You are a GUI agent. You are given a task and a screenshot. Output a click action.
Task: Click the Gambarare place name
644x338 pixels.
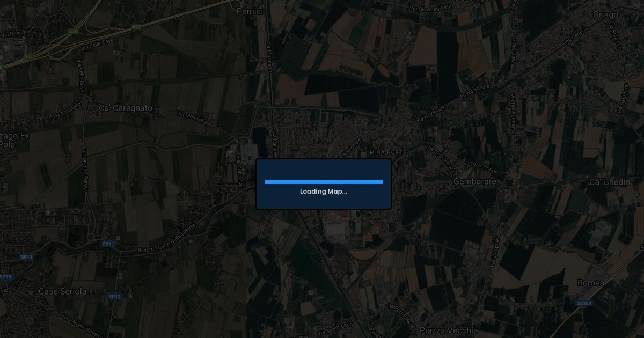click(475, 182)
